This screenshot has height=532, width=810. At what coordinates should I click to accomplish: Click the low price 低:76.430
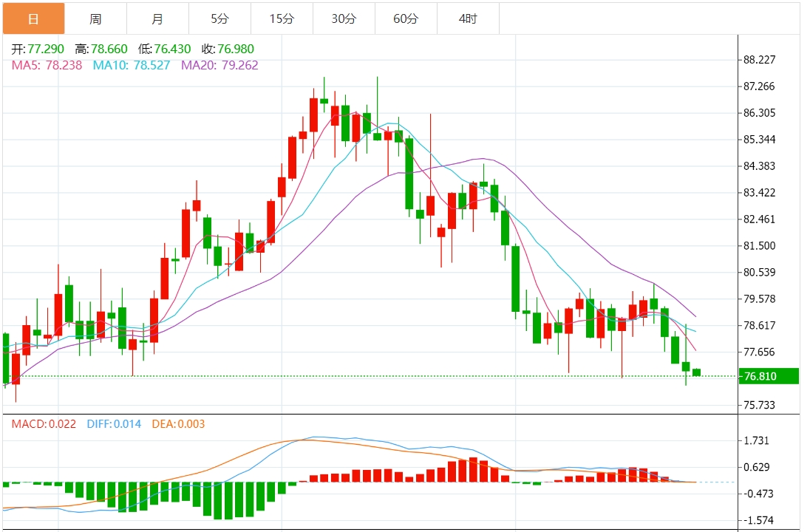164,49
